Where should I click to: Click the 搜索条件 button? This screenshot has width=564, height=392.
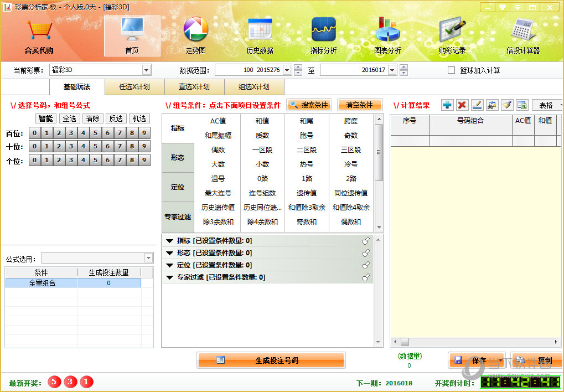(x=309, y=105)
